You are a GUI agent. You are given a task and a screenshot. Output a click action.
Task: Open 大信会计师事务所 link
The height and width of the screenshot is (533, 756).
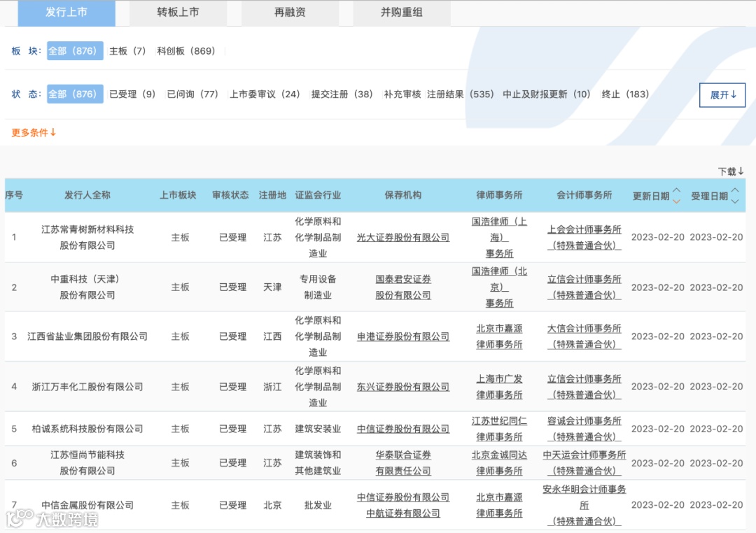pos(584,336)
